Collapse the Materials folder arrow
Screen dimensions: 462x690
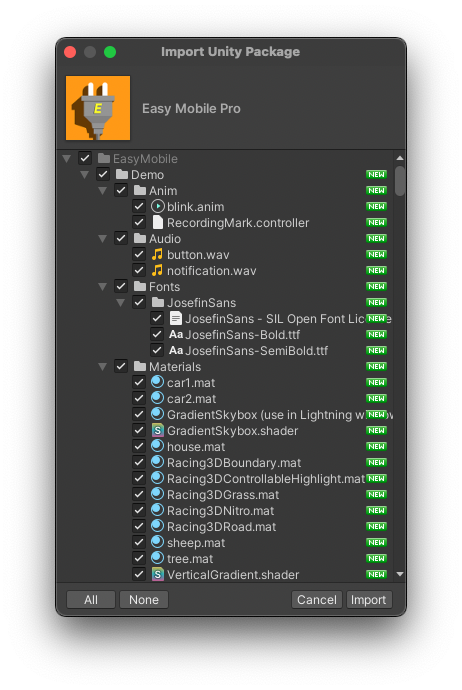click(x=103, y=367)
